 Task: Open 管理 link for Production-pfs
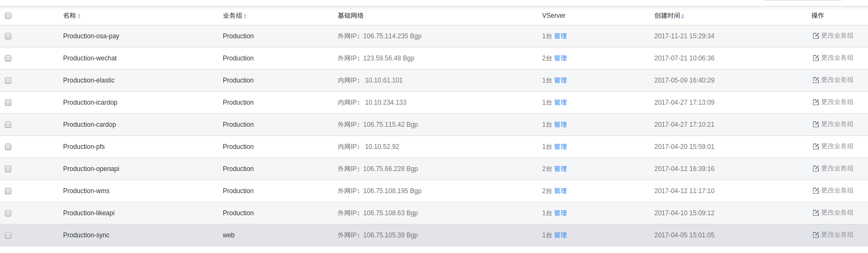coord(561,147)
